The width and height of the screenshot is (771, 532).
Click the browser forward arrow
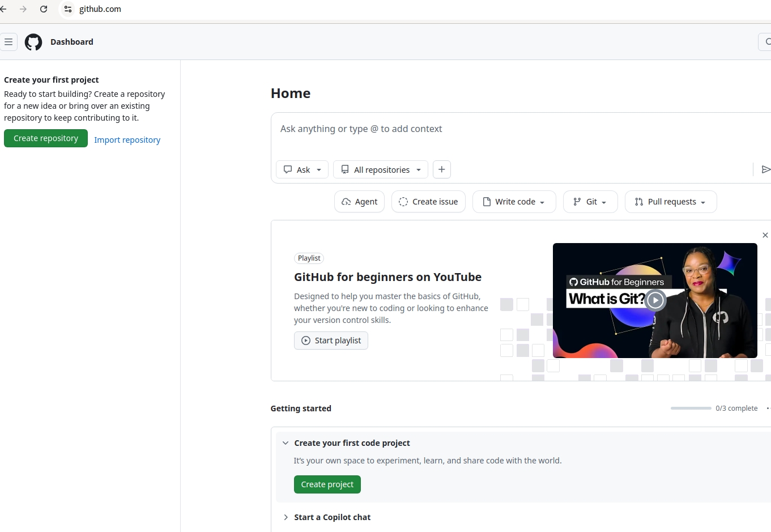23,9
